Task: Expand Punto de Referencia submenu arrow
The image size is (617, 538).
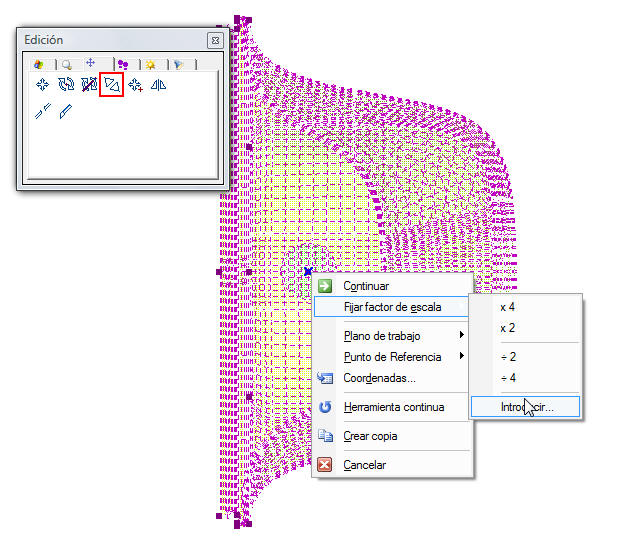Action: coord(462,356)
